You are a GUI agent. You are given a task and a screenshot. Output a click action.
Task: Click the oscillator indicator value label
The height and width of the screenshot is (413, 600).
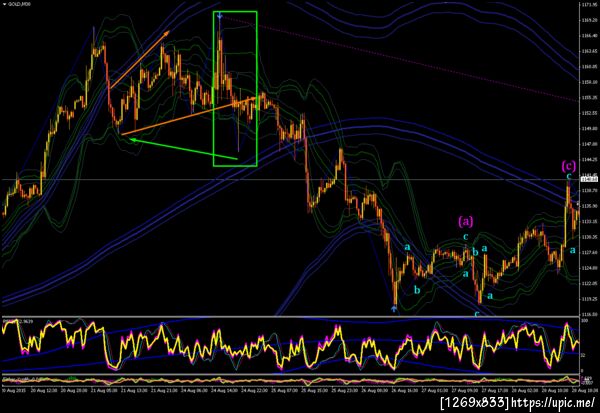tap(18, 322)
